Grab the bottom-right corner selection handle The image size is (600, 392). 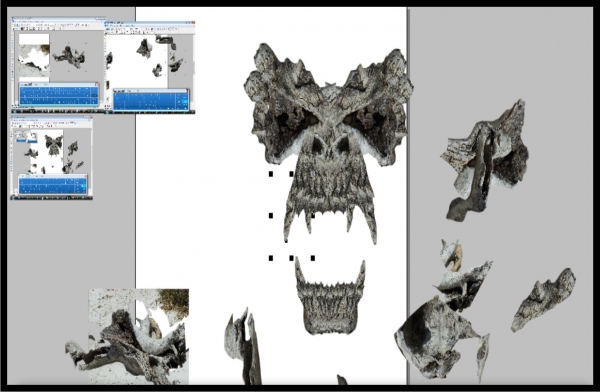[313, 258]
